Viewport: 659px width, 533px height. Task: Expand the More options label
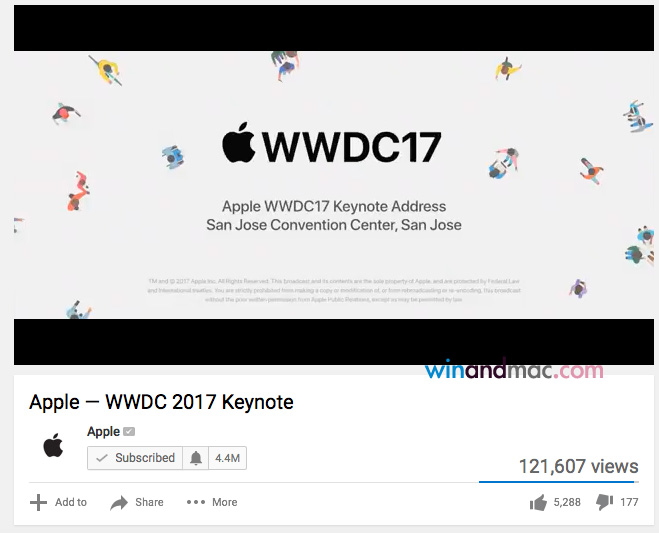pos(224,502)
